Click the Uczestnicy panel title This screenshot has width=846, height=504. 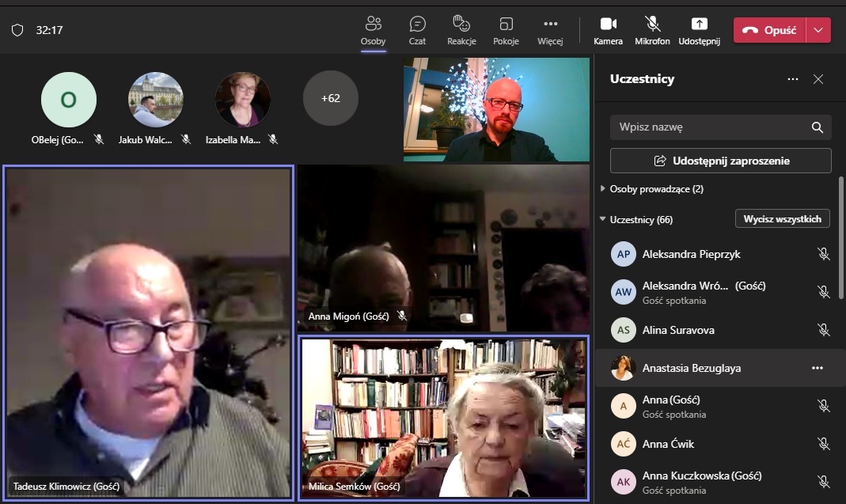pyautogui.click(x=642, y=79)
